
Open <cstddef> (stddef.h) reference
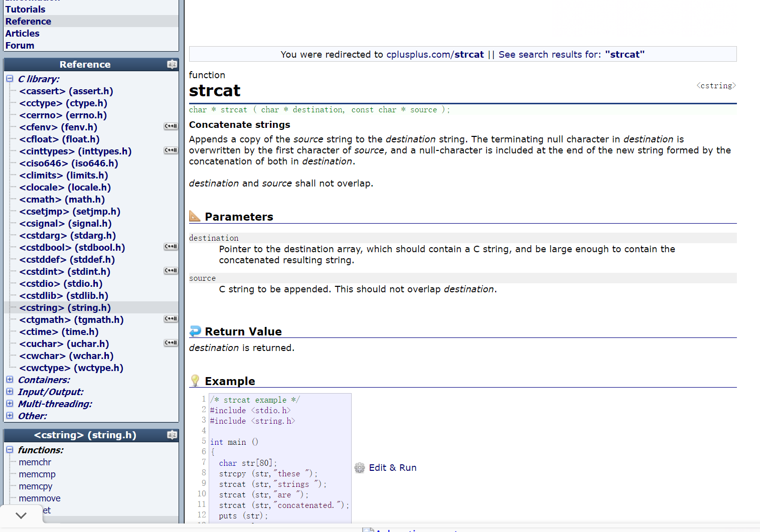point(67,259)
